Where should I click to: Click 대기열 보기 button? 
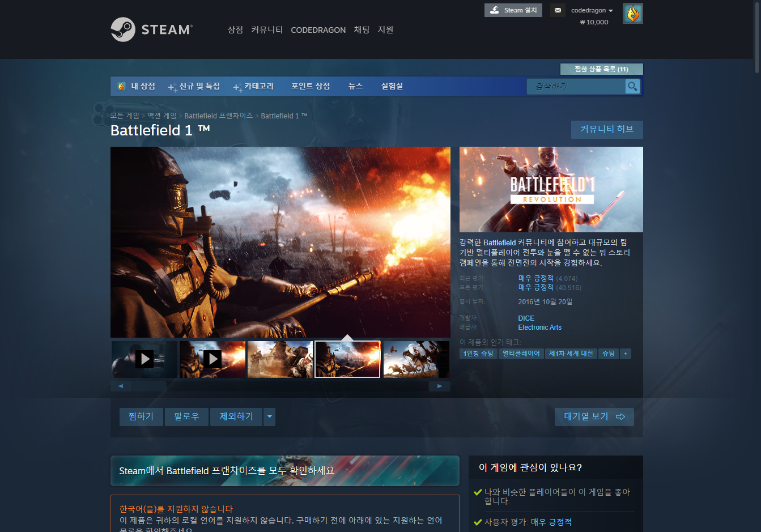(594, 417)
